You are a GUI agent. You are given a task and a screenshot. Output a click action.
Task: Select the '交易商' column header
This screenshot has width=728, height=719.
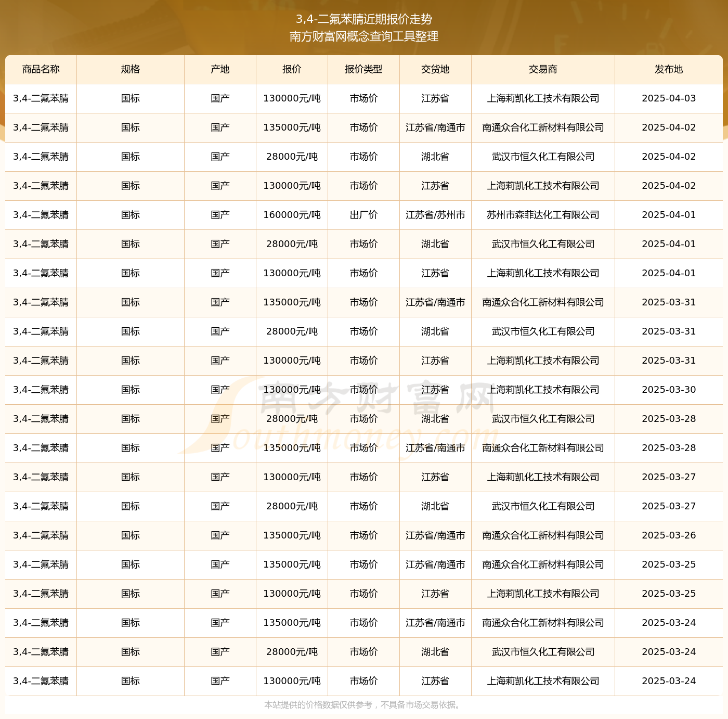pos(543,69)
